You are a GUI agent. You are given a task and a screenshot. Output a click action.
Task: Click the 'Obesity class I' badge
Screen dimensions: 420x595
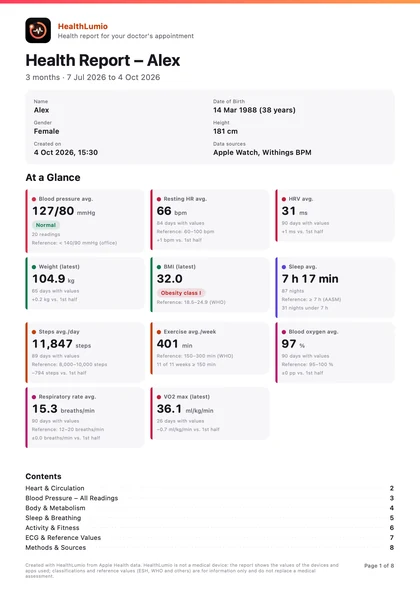[x=181, y=293]
